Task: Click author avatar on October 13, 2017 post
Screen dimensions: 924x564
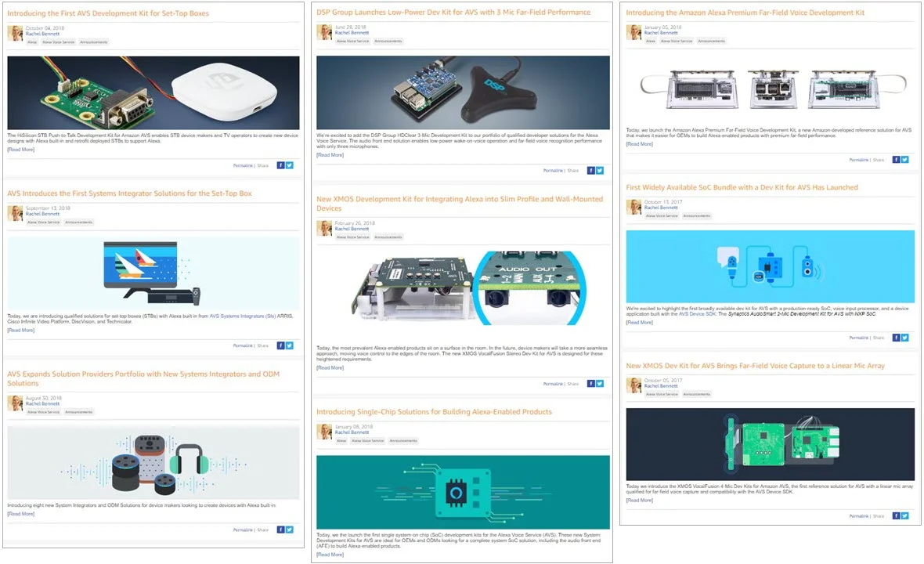Action: [x=633, y=207]
